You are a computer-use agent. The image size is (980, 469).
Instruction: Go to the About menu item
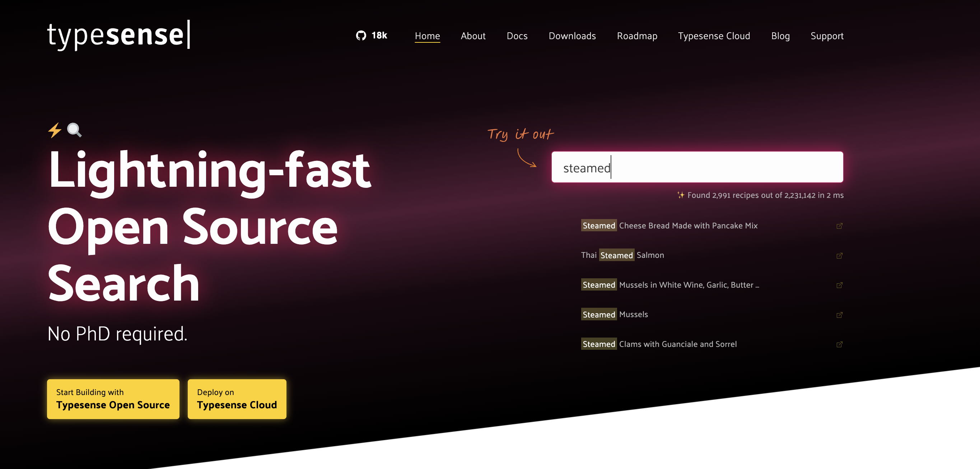click(473, 36)
